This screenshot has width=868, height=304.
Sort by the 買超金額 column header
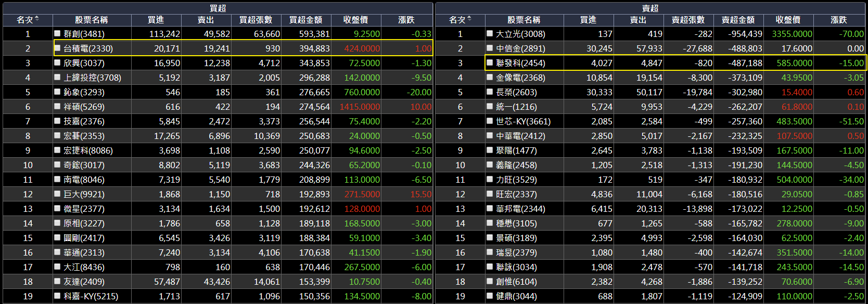[x=305, y=20]
